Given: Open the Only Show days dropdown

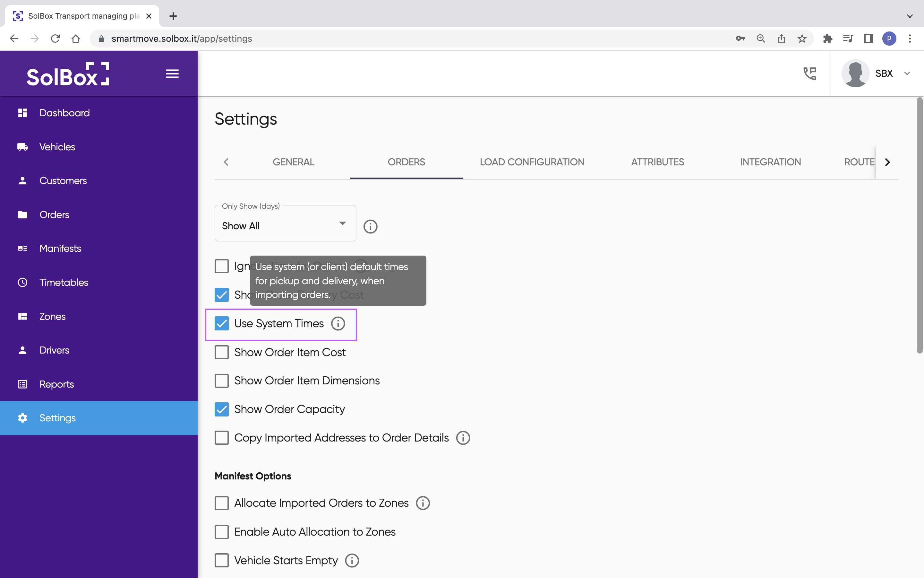Looking at the screenshot, I should [285, 223].
